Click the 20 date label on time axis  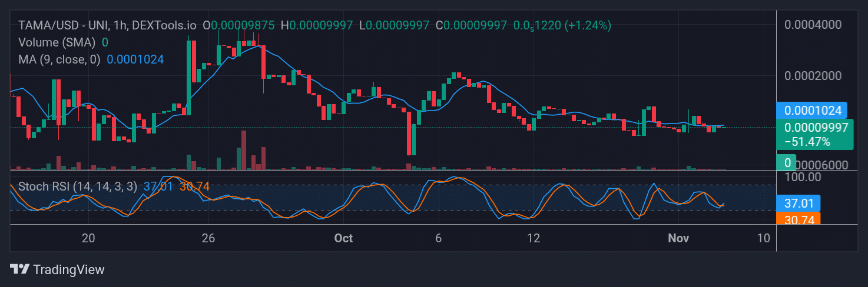pyautogui.click(x=88, y=238)
